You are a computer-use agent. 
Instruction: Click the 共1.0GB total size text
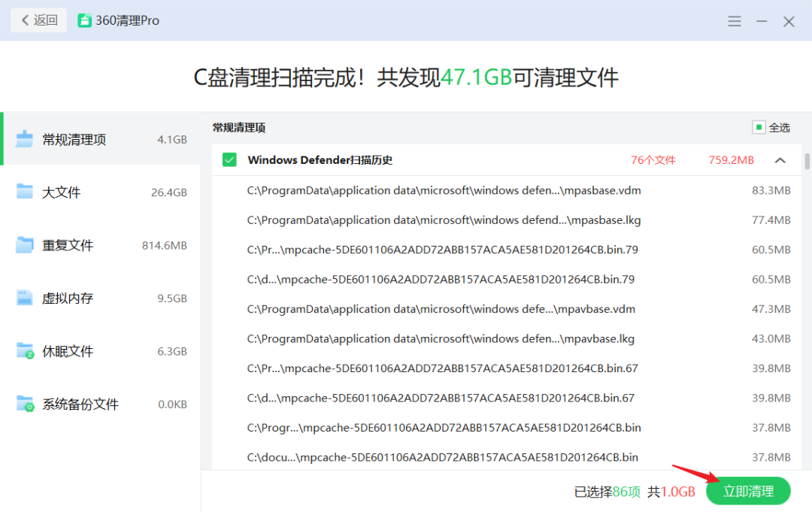click(x=671, y=492)
